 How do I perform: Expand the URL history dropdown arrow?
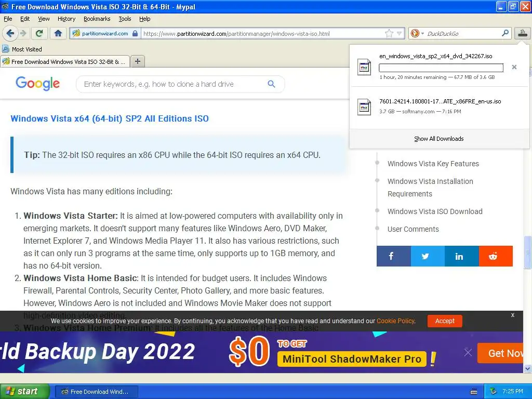(x=400, y=33)
